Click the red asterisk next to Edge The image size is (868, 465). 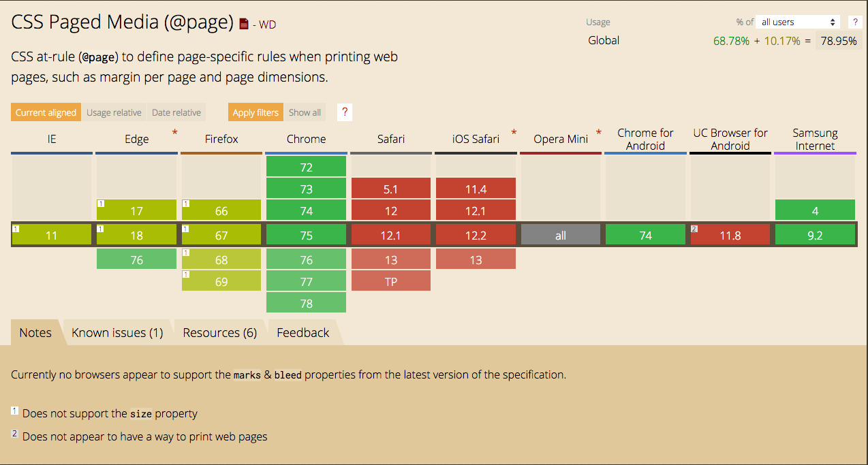tap(175, 132)
